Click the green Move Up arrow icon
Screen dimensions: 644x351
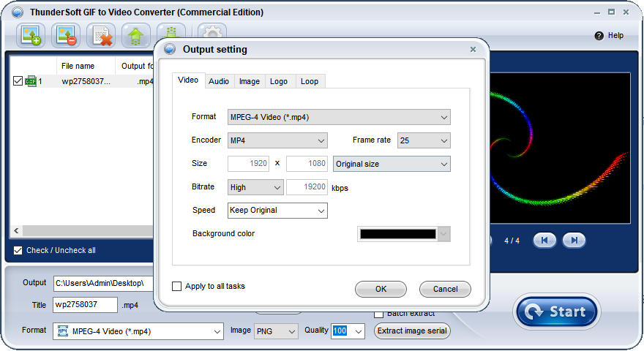click(135, 36)
